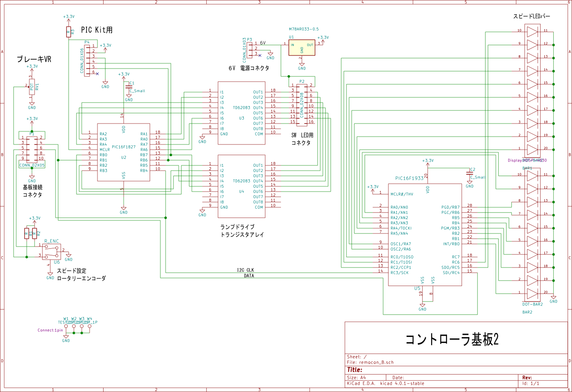
Task: Click the R3 pull-up resistor symbol
Action: pos(68,31)
